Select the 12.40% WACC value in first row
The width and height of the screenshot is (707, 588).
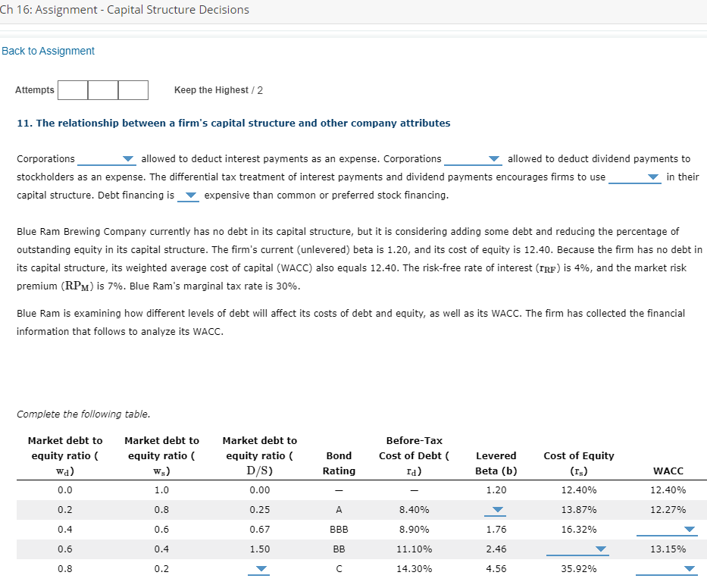[668, 489]
